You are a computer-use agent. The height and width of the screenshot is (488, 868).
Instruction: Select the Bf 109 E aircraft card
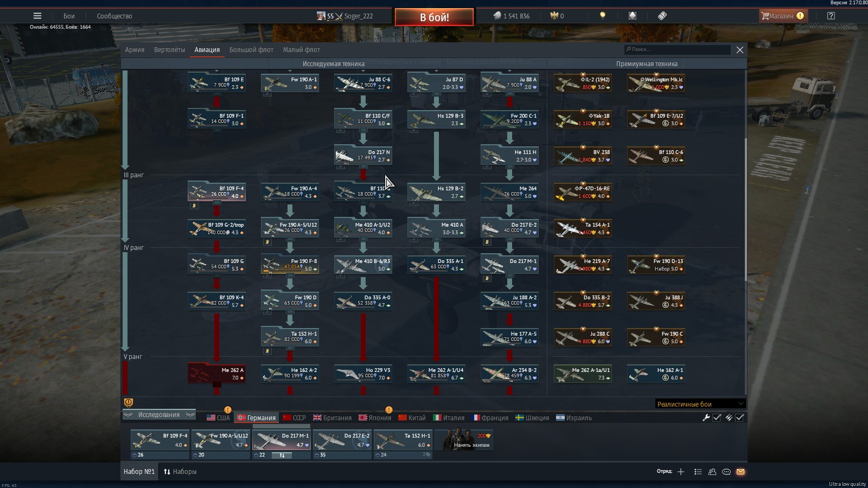click(x=216, y=83)
